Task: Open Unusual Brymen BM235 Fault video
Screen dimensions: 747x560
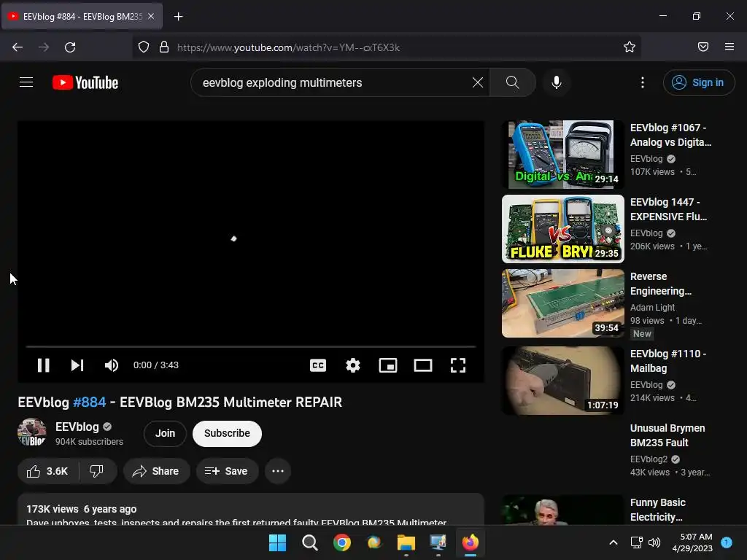Action: point(667,435)
